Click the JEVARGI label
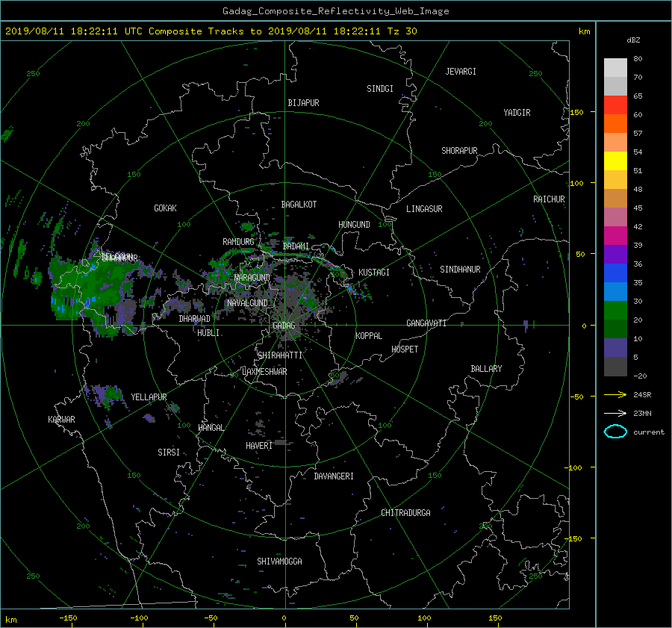Image resolution: width=672 pixels, height=628 pixels. [461, 72]
